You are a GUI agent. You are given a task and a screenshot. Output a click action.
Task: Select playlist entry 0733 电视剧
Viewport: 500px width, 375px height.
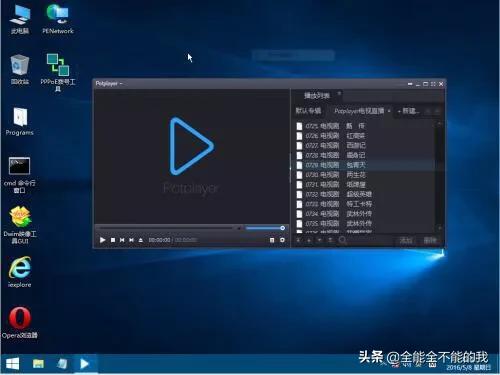(365, 204)
